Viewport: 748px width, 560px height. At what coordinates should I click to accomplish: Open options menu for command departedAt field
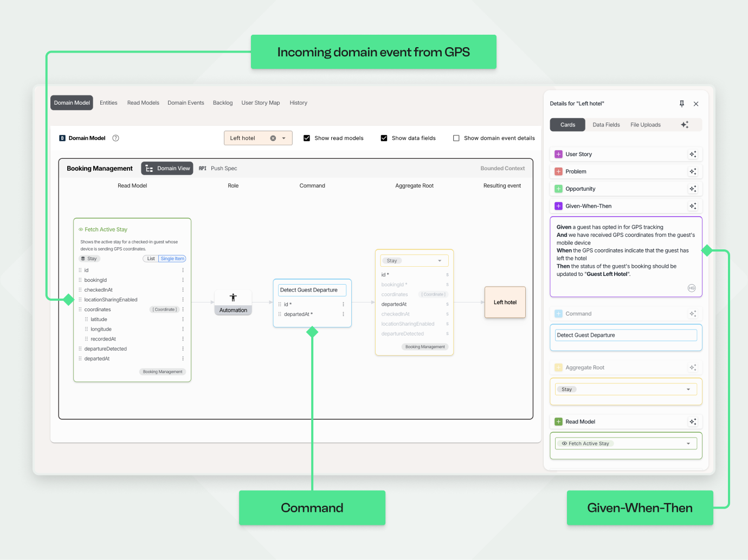(x=343, y=314)
